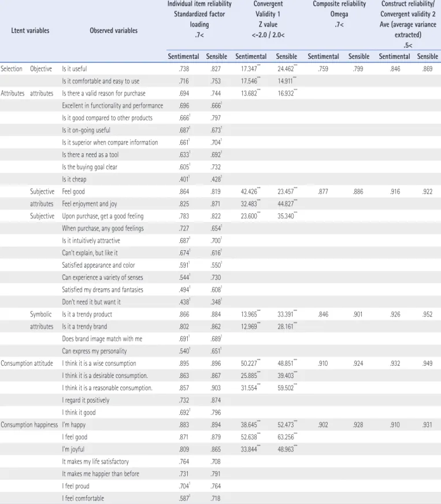Select 'Is it a trendy product'
Screen dimensions: 441x504
[x=87, y=314]
